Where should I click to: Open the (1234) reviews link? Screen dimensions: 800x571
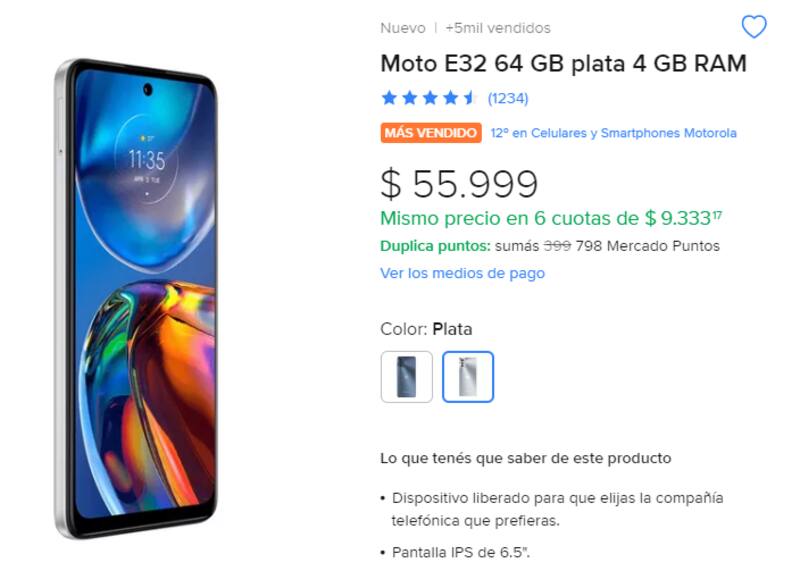pos(508,98)
